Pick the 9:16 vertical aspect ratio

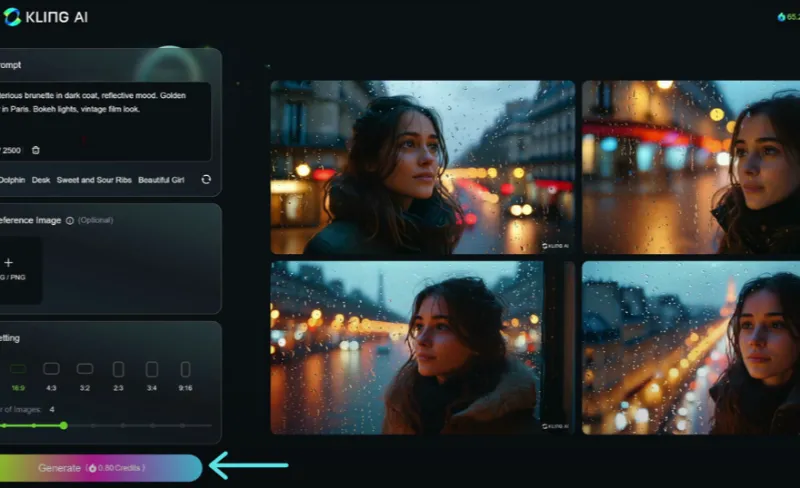pos(184,370)
